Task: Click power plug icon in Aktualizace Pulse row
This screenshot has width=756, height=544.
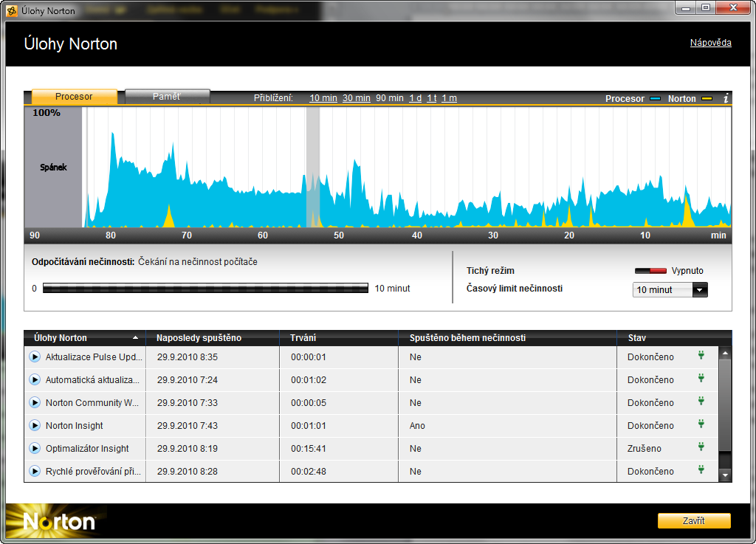Action: (701, 356)
